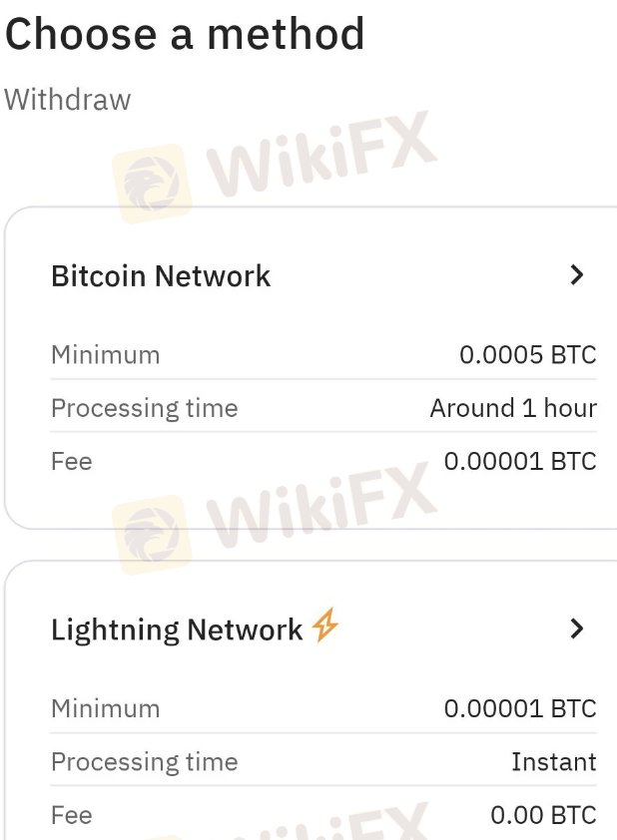Click the 0.00001 BTC fee value
This screenshot has width=617, height=840.
520,461
